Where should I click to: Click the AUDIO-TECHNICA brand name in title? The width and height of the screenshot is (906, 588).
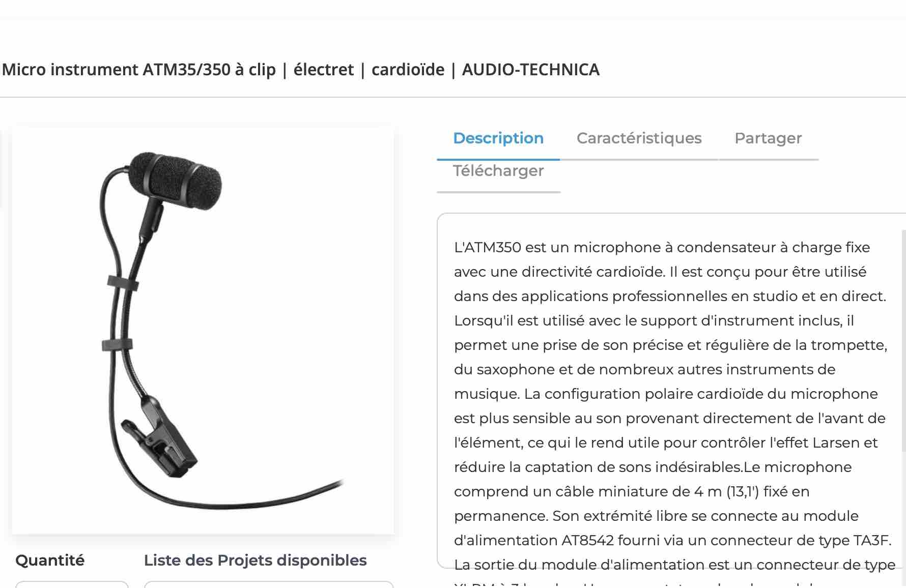(531, 69)
